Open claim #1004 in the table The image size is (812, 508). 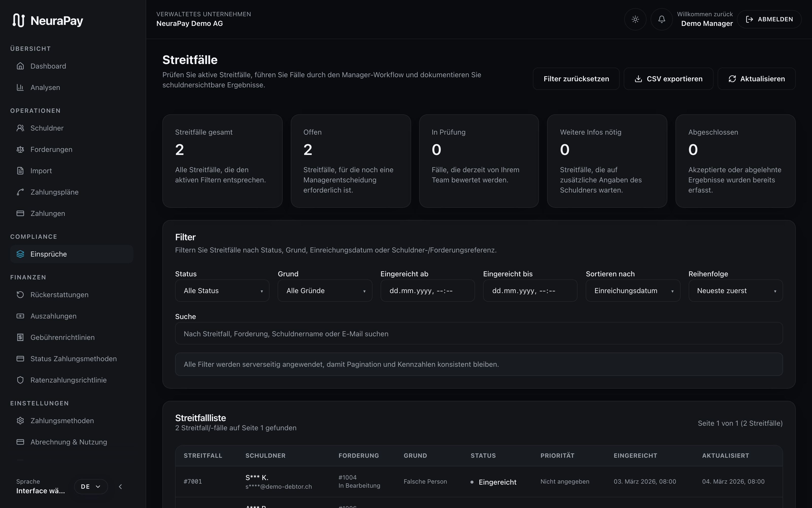pos(348,478)
